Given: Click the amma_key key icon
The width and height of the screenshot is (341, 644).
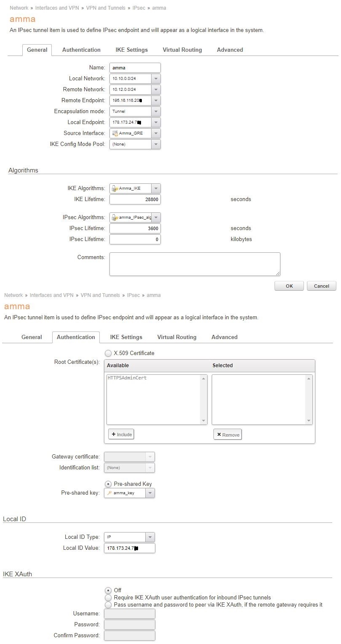Looking at the screenshot, I should pyautogui.click(x=109, y=493).
